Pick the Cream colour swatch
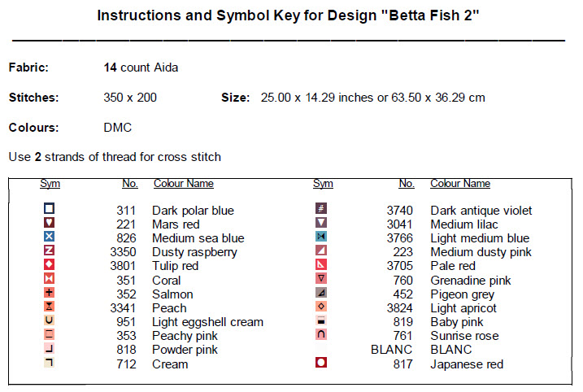The width and height of the screenshot is (583, 392). pos(50,363)
